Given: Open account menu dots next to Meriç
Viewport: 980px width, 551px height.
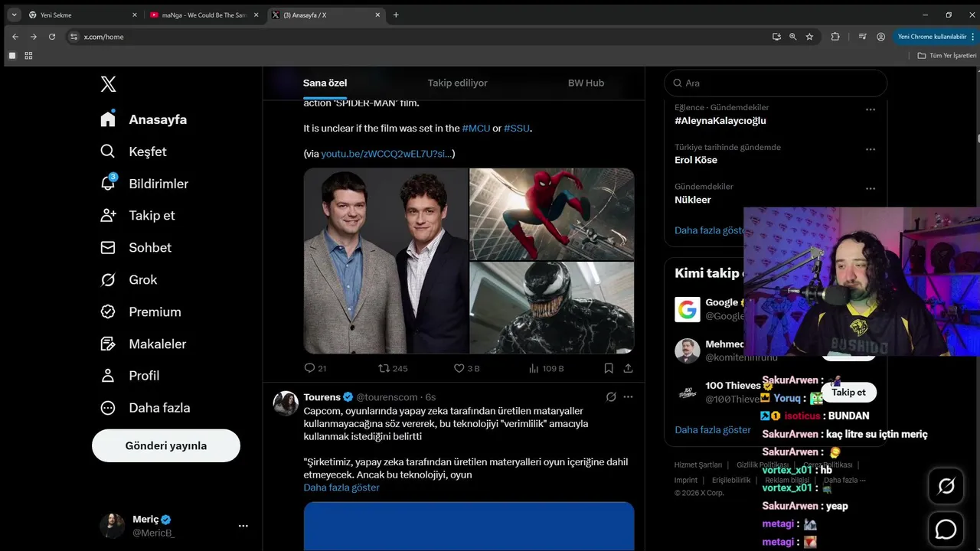Looking at the screenshot, I should click(243, 526).
